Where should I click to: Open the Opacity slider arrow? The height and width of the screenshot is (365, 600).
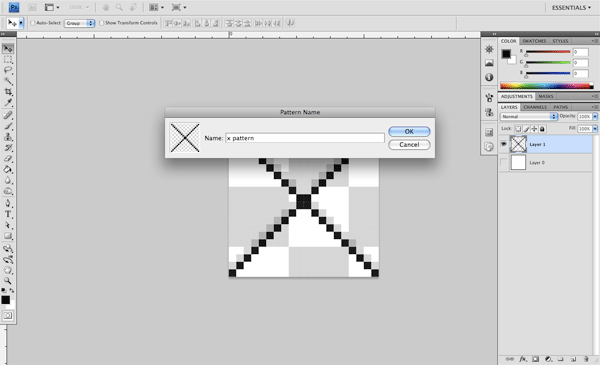pyautogui.click(x=595, y=116)
